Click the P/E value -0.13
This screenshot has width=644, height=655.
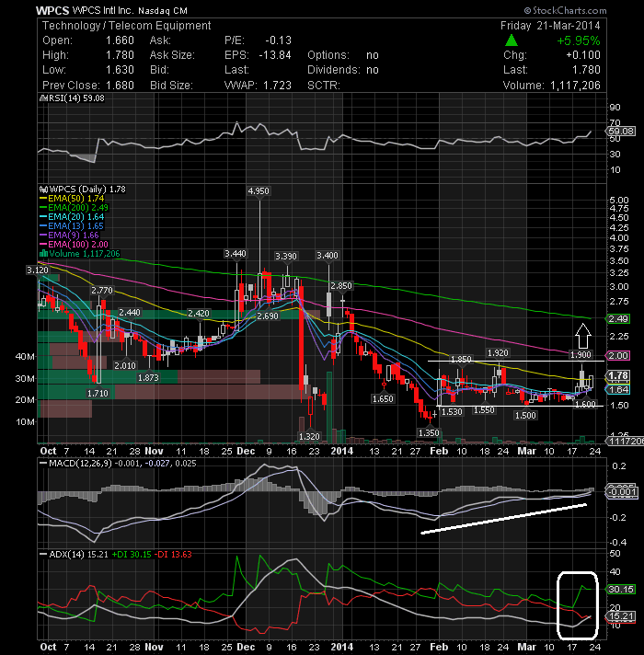[x=278, y=40]
